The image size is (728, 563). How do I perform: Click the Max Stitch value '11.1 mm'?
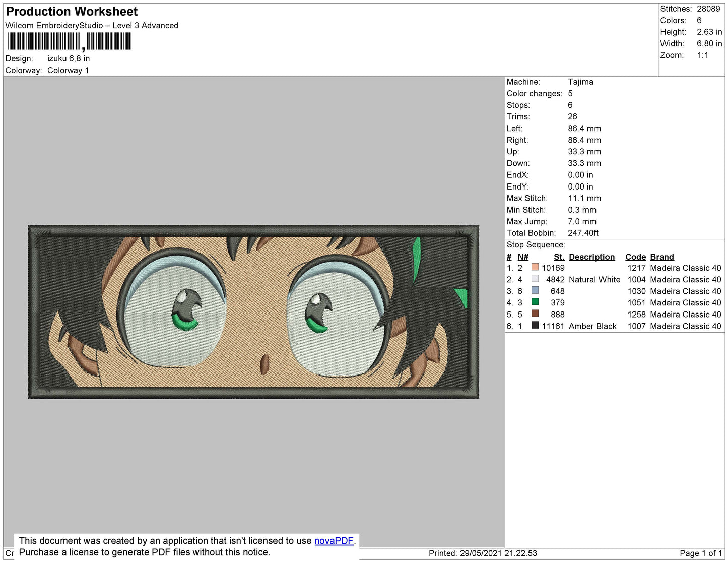[584, 198]
